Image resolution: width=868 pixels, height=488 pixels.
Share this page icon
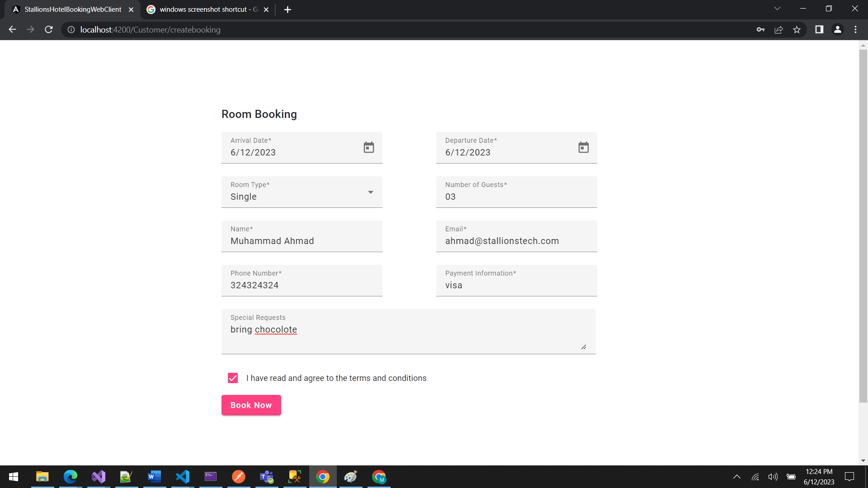point(778,30)
